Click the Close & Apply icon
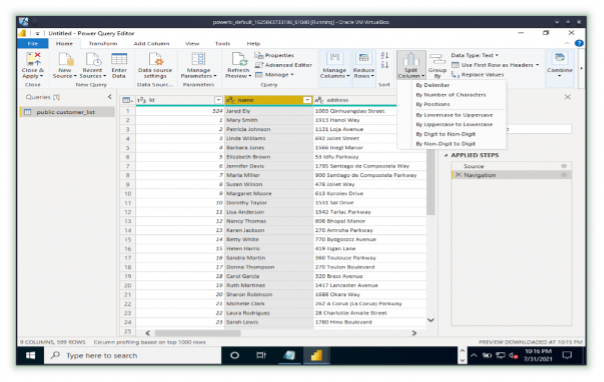The image size is (604, 382). [x=33, y=59]
